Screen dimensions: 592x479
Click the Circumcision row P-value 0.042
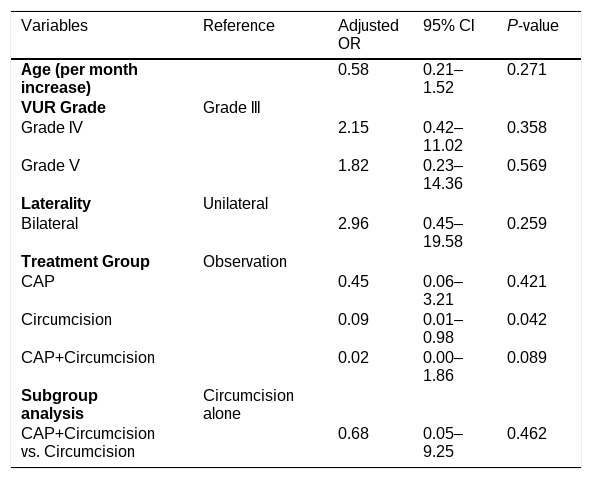[x=527, y=320]
